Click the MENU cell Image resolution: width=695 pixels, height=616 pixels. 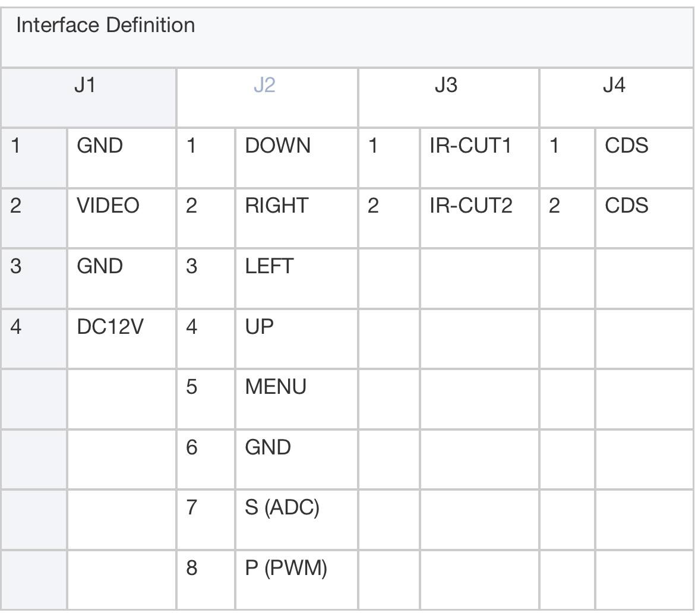pyautogui.click(x=296, y=399)
